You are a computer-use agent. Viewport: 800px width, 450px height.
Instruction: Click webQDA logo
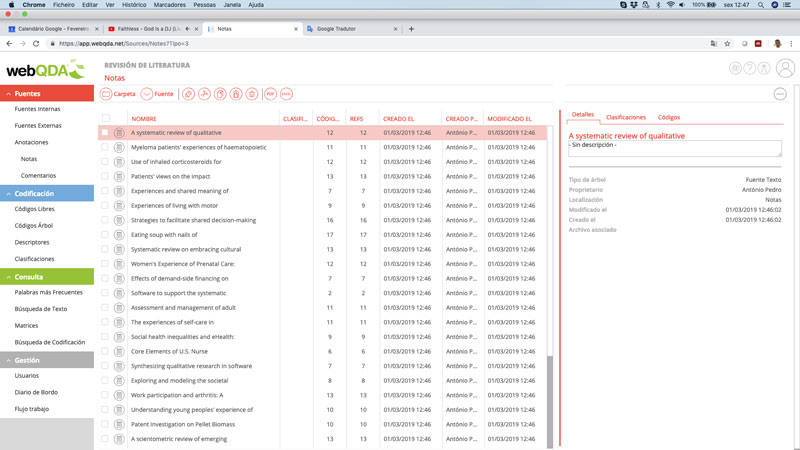(46, 69)
